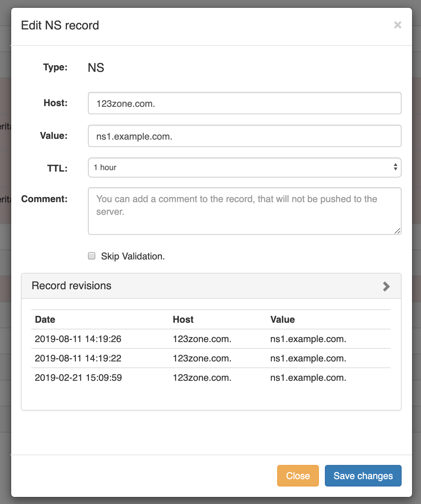Click the Record revisions panel header
The width and height of the screenshot is (421, 504).
(72, 286)
